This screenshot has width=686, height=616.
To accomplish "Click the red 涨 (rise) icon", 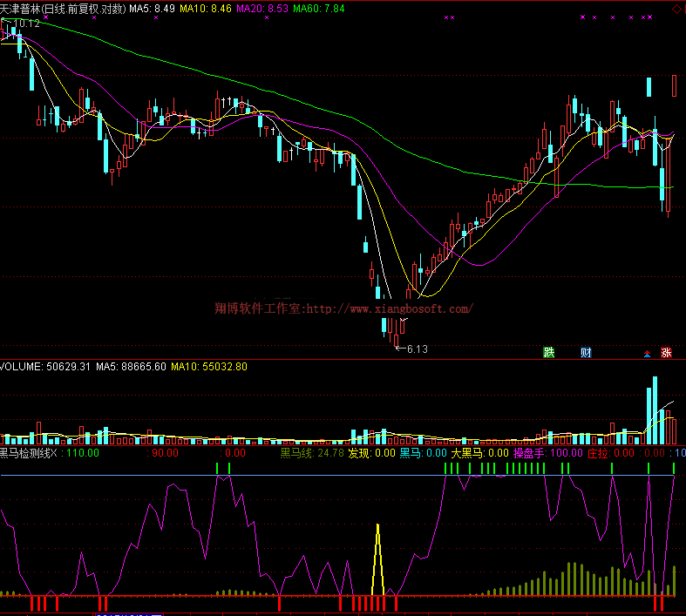I will point(667,353).
